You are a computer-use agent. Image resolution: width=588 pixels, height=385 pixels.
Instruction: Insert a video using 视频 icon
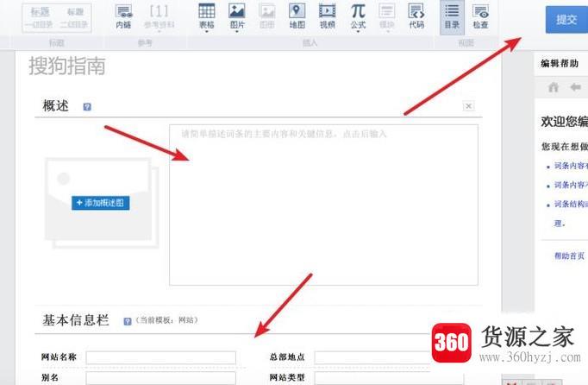(x=328, y=16)
